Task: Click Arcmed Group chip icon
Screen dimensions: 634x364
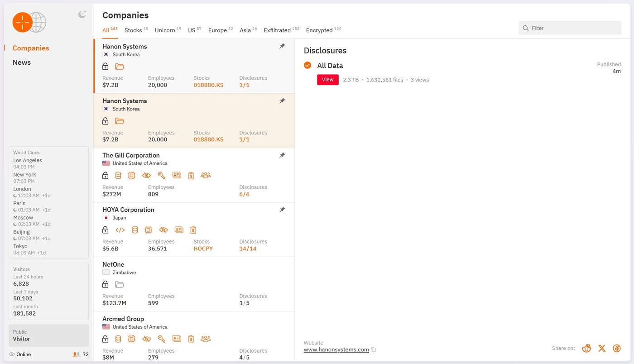Action: 132,339
